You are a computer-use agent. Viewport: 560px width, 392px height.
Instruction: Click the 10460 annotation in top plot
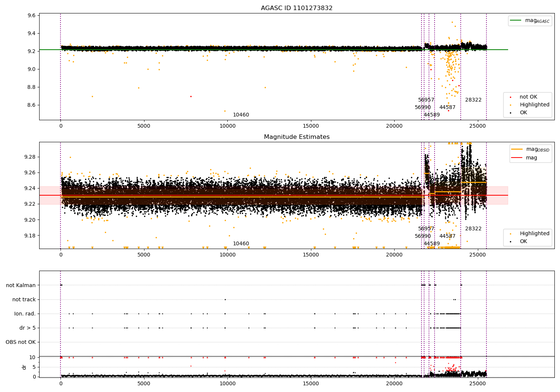click(x=241, y=115)
